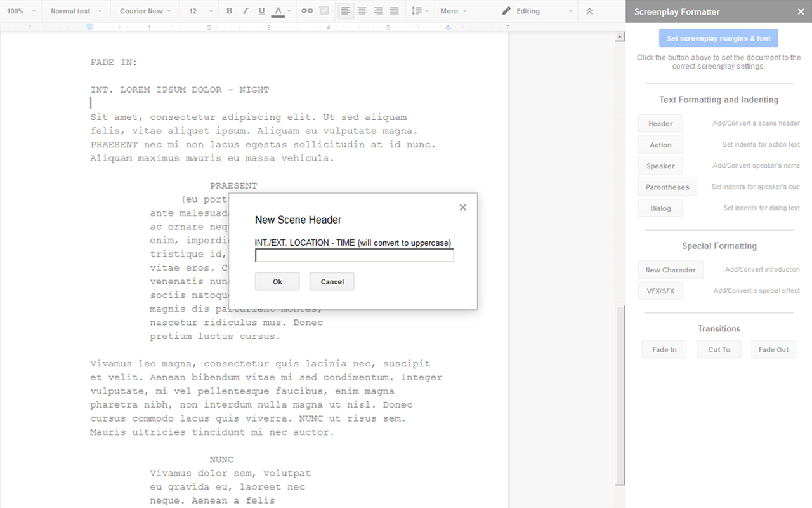The image size is (812, 508).
Task: Open the Courier New font dropdown
Action: 146,11
